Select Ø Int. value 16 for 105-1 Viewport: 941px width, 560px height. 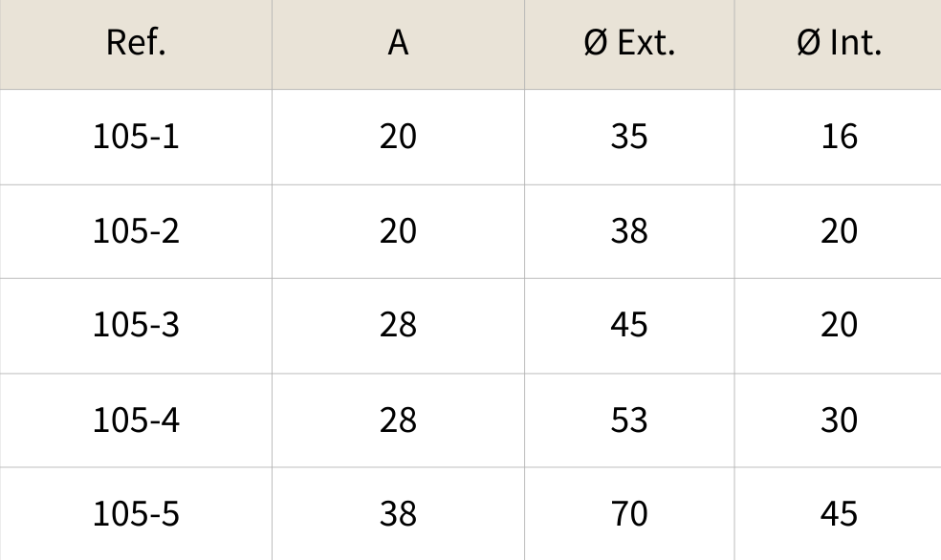click(839, 137)
